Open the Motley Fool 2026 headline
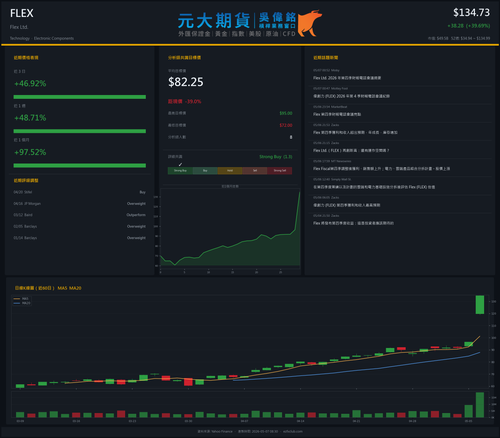The image size is (500, 438). (x=351, y=96)
